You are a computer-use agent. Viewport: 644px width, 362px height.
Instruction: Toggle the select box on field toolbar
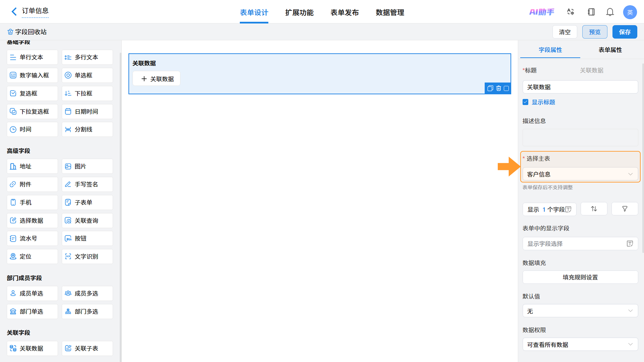click(x=506, y=88)
